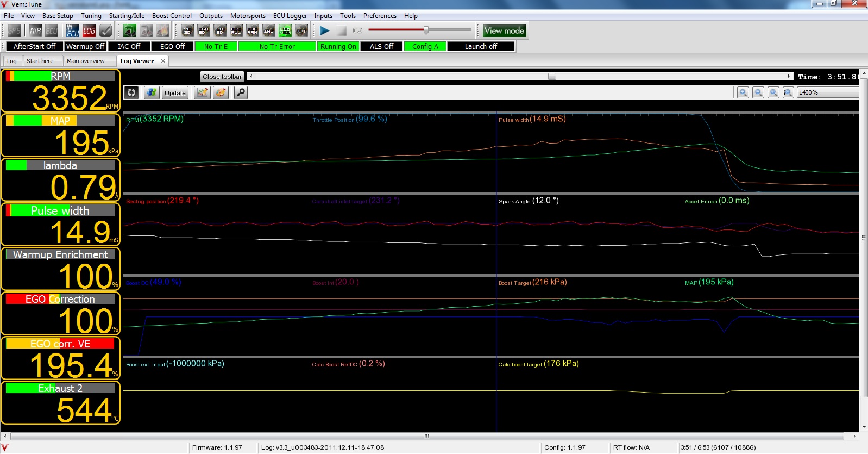Switch to the Main overview tab

85,61
